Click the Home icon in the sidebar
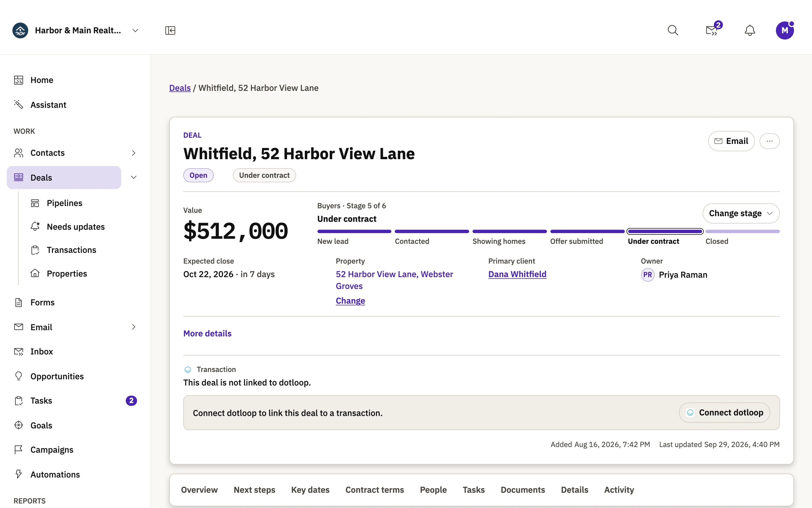The image size is (812, 508). click(18, 80)
